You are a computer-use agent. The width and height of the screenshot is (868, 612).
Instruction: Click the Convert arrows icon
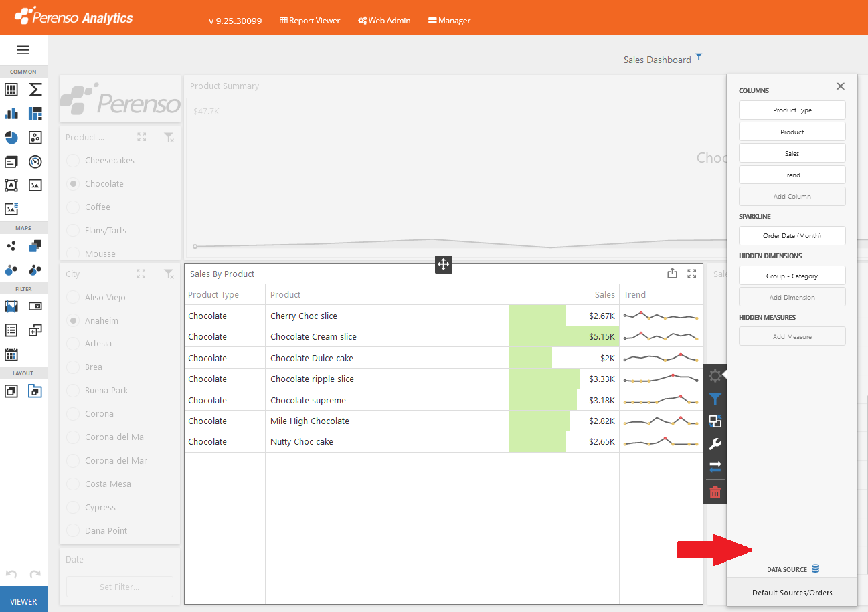point(715,467)
